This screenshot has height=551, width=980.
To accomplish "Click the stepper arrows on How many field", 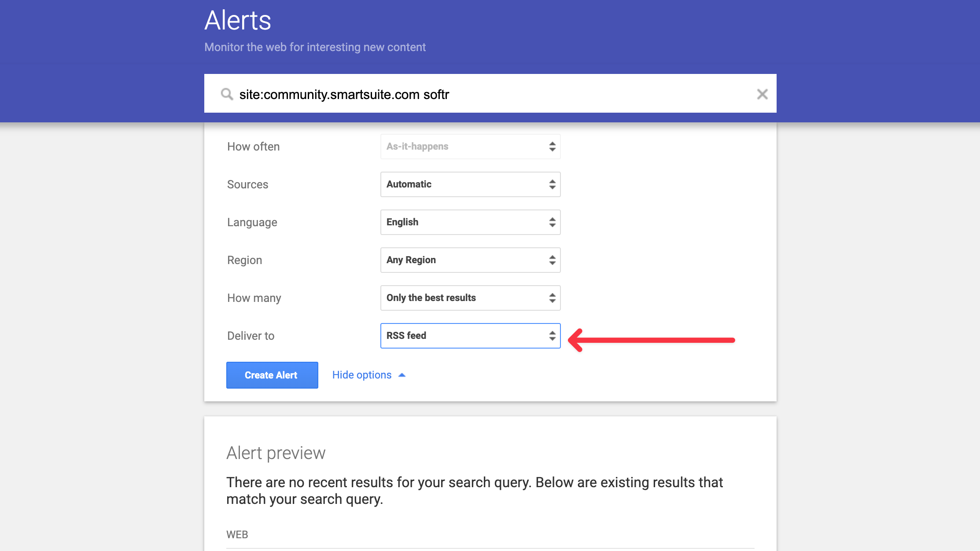I will point(552,298).
